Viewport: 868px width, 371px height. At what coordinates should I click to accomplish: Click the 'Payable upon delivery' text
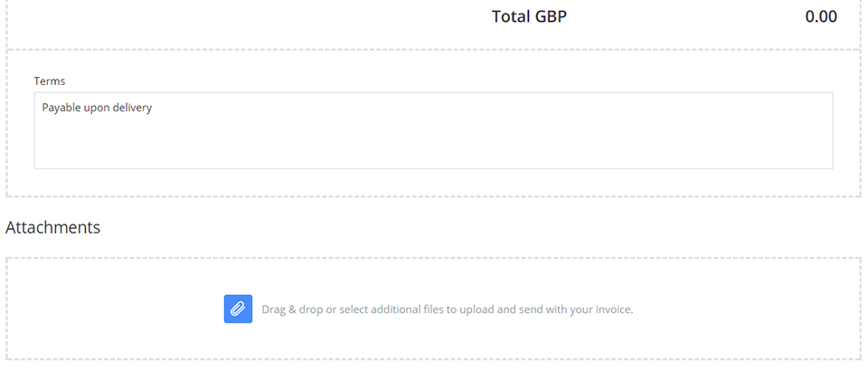pos(97,108)
